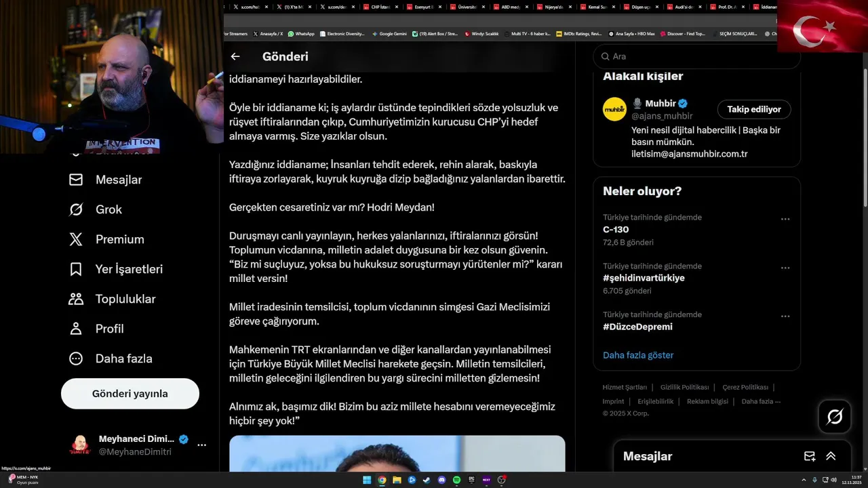Image resolution: width=868 pixels, height=488 pixels.
Task: Open IMDb: Ratings bookmark
Action: [x=579, y=33]
